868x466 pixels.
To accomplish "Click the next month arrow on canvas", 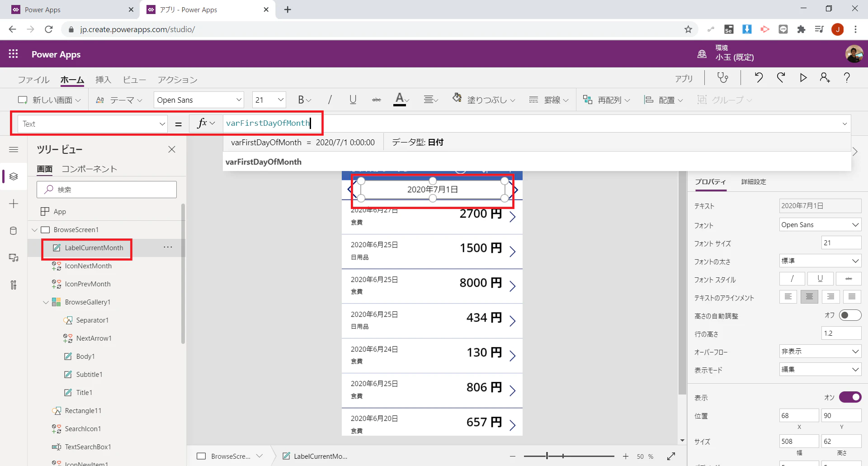I will [x=516, y=189].
